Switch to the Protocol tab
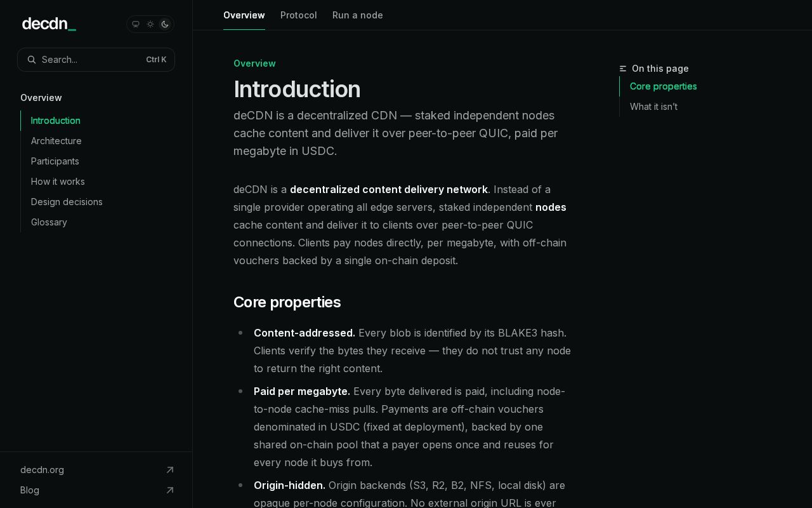Screen dimensions: 812x508 coord(299,15)
